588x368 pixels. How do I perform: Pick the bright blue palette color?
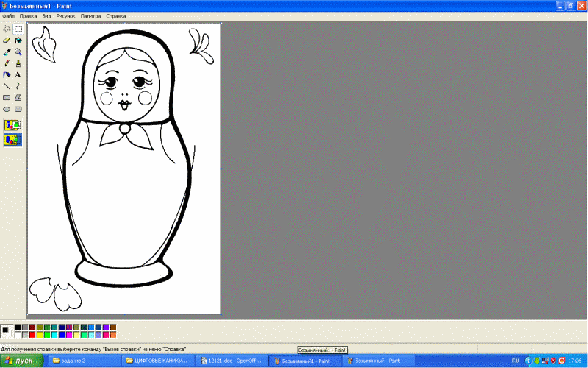(62, 335)
